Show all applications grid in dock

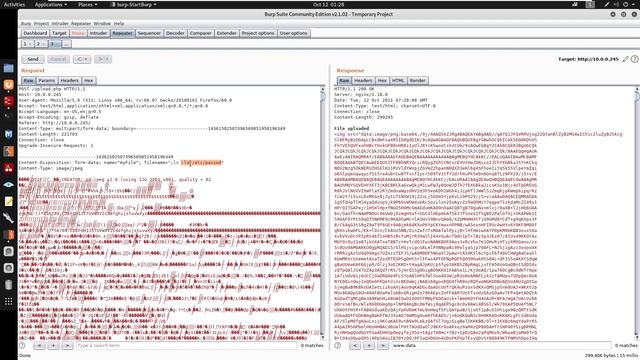click(9, 302)
